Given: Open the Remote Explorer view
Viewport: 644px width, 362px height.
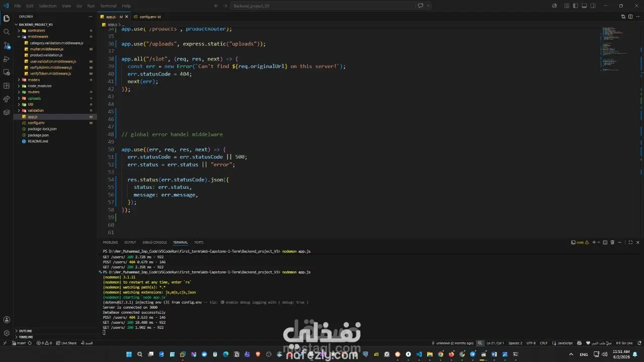Looking at the screenshot, I should (7, 72).
